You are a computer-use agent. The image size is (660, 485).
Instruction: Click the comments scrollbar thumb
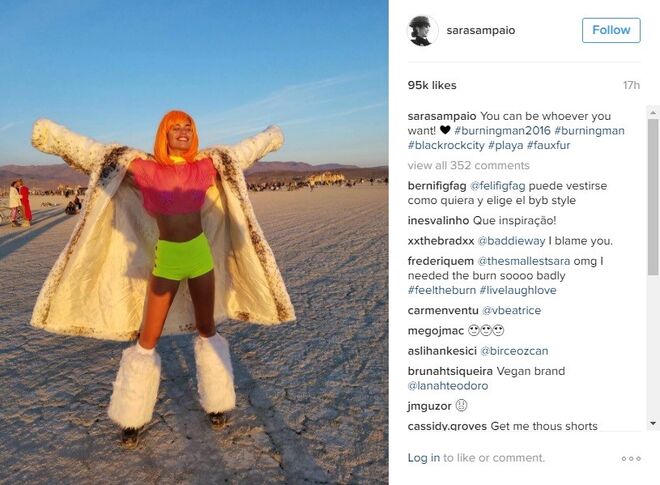pyautogui.click(x=653, y=197)
